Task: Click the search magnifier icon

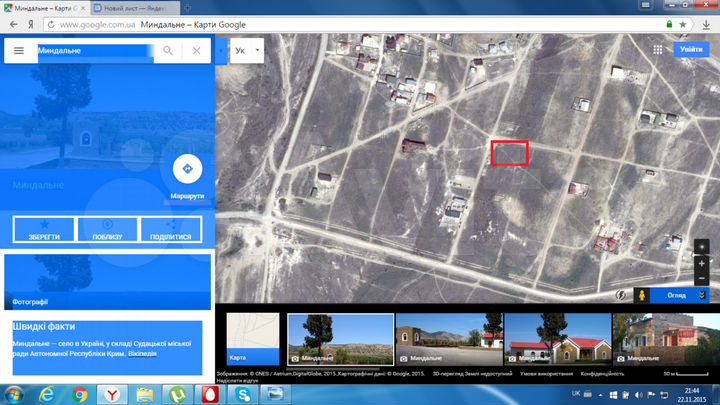Action: (168, 51)
